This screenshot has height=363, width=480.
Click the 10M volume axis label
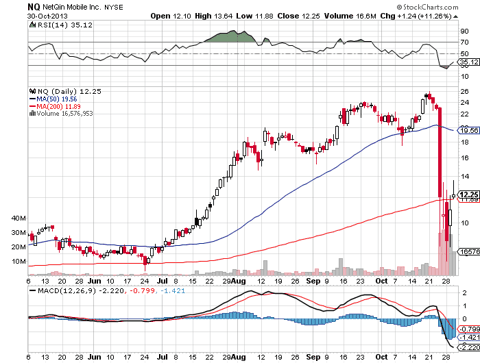click(19, 261)
